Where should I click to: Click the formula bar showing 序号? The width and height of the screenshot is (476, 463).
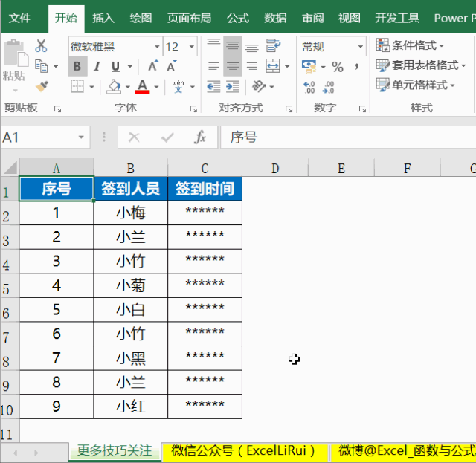[x=348, y=137]
